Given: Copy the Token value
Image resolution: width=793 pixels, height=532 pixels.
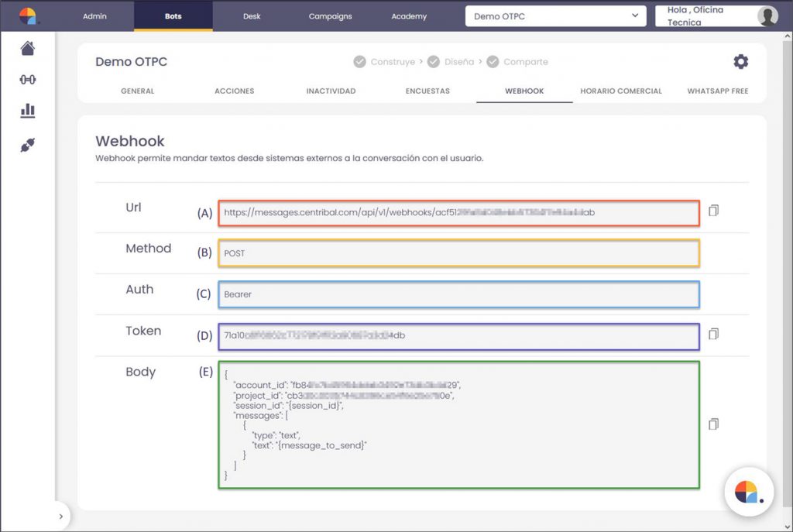Looking at the screenshot, I should (713, 335).
